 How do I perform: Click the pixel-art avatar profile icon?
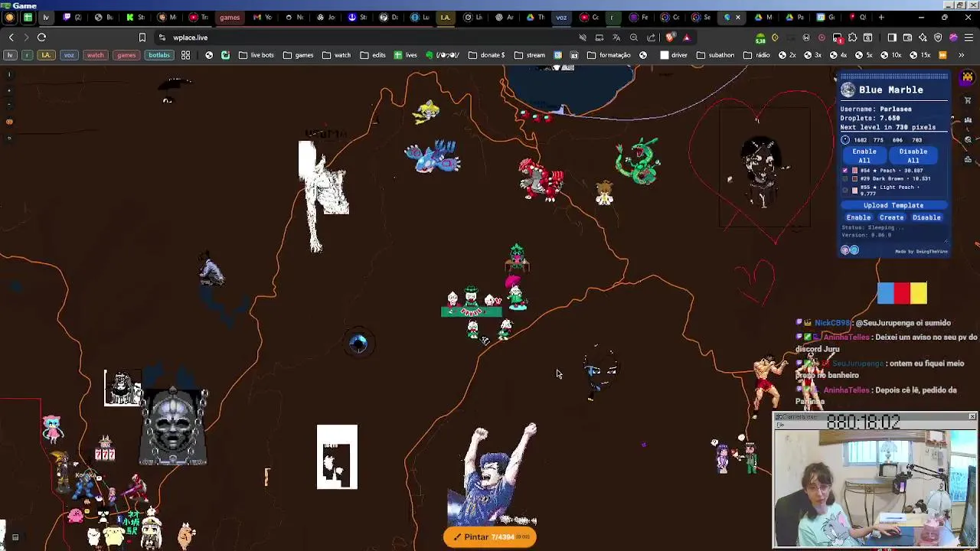[x=968, y=78]
